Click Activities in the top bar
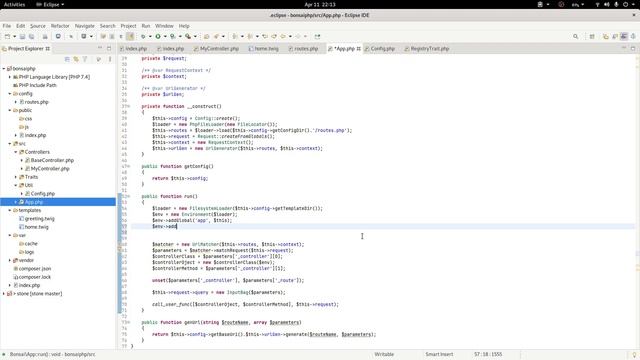640x360 pixels. tap(14, 4)
